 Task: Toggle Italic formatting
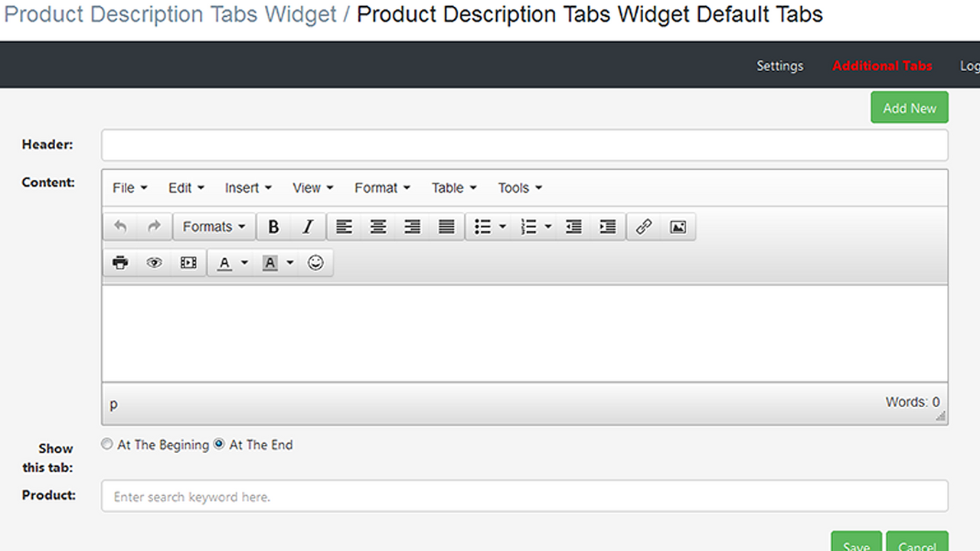coord(307,227)
